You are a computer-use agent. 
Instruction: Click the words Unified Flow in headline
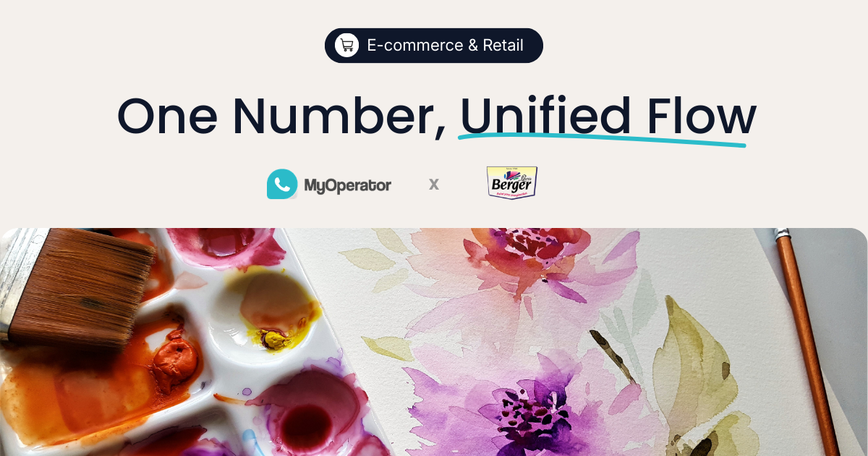[608, 116]
